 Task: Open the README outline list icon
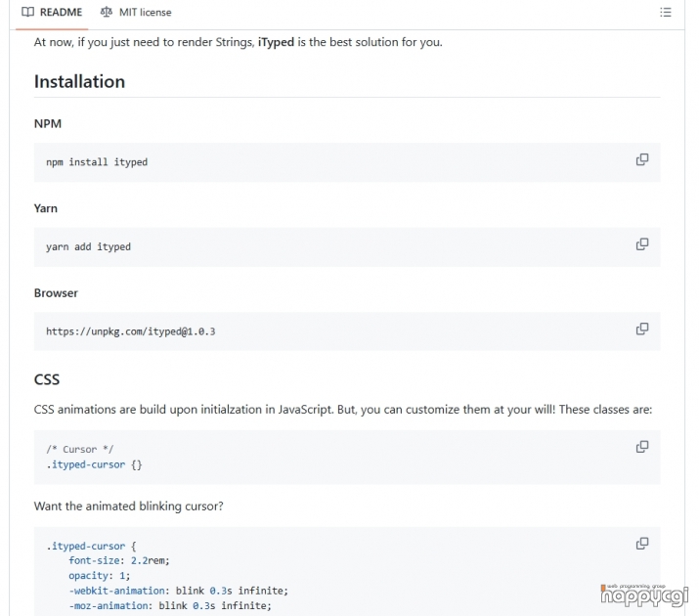point(666,13)
